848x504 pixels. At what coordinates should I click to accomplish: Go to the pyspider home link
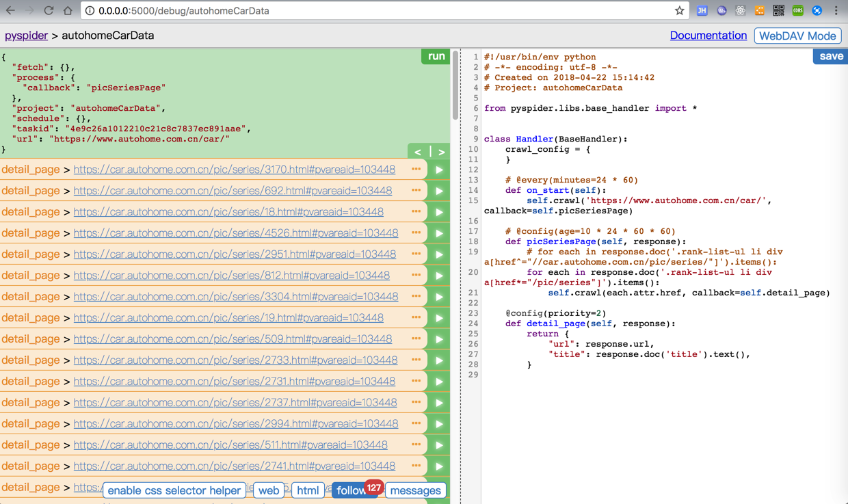[26, 36]
